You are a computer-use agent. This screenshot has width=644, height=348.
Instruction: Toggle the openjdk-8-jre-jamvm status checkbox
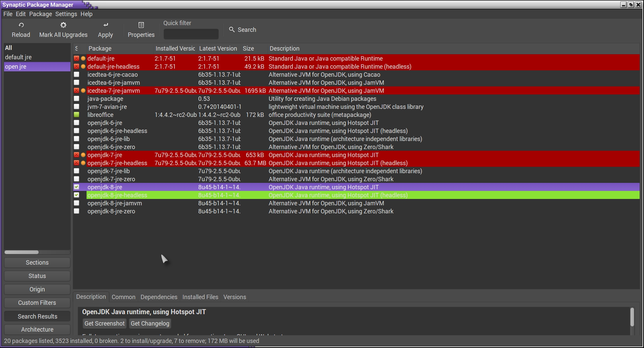click(x=76, y=203)
